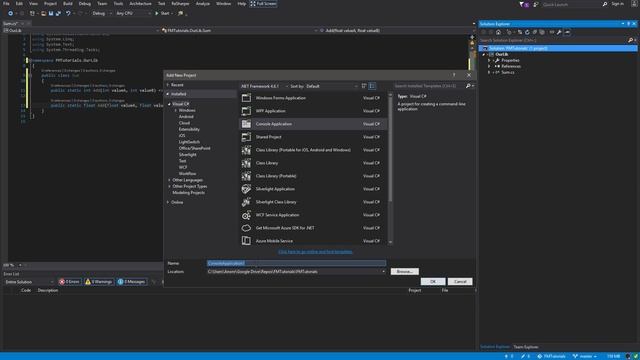Click the Sign in link
This screenshot has width=640, height=360.
tap(618, 4)
